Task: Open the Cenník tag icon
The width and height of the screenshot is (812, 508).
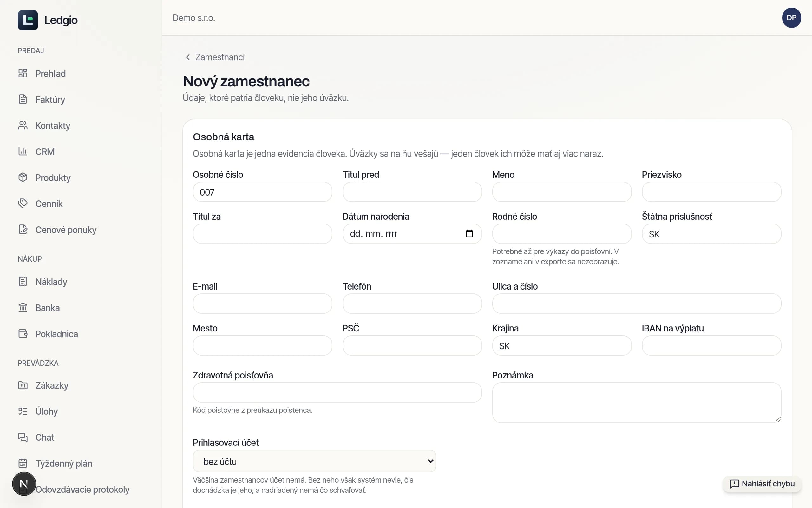Action: [23, 203]
